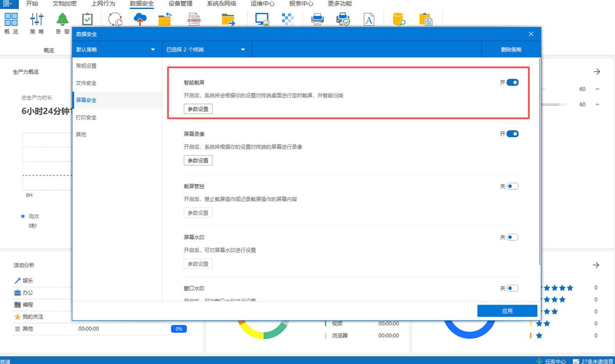Open the 概览 overview grid icon

tap(11, 20)
